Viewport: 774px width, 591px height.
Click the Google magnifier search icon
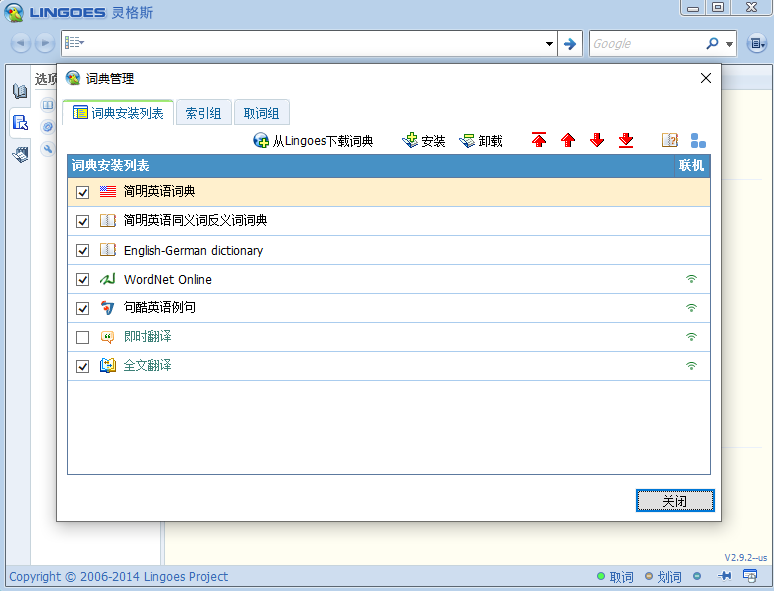[712, 43]
